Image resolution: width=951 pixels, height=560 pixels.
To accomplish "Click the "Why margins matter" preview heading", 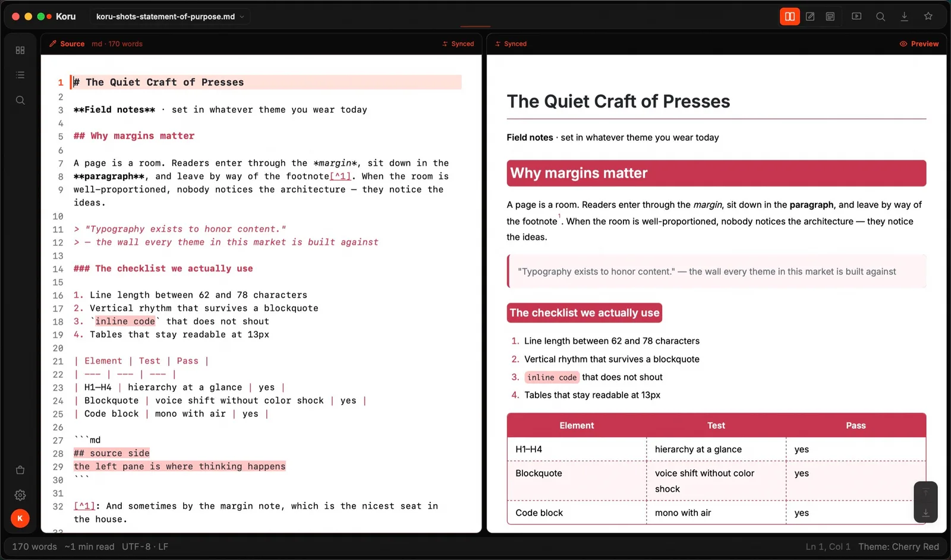I will pos(579,173).
